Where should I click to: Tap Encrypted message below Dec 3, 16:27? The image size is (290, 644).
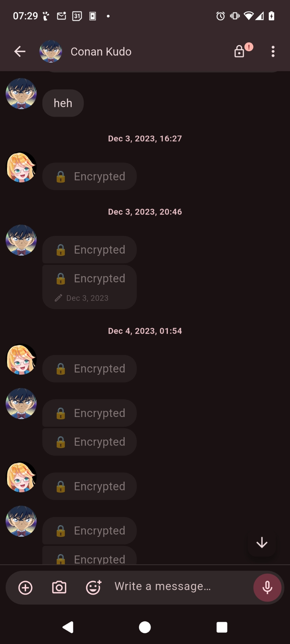tap(89, 176)
